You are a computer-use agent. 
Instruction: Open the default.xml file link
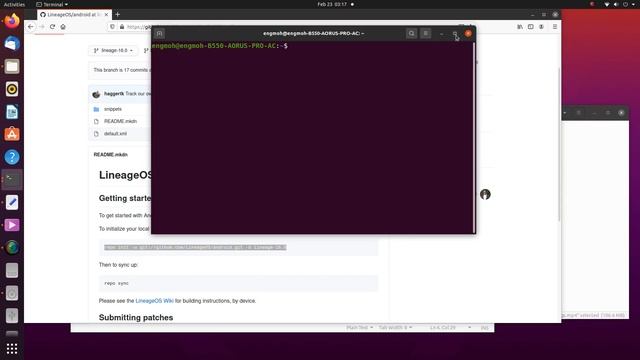pyautogui.click(x=115, y=134)
